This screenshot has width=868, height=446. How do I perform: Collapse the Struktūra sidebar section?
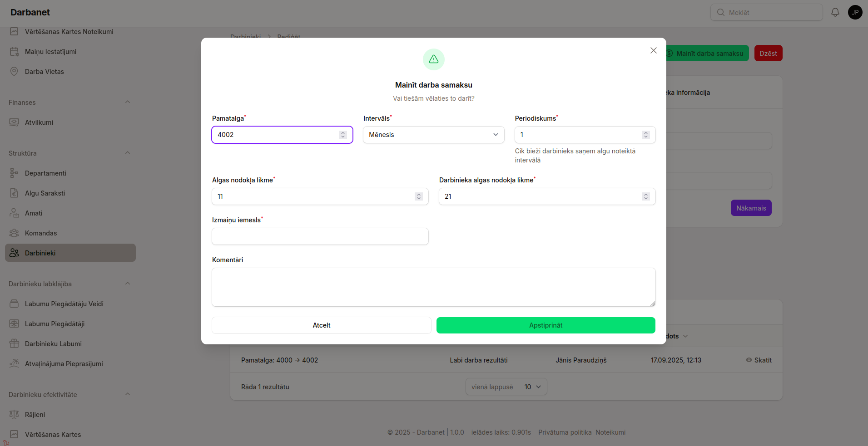128,153
